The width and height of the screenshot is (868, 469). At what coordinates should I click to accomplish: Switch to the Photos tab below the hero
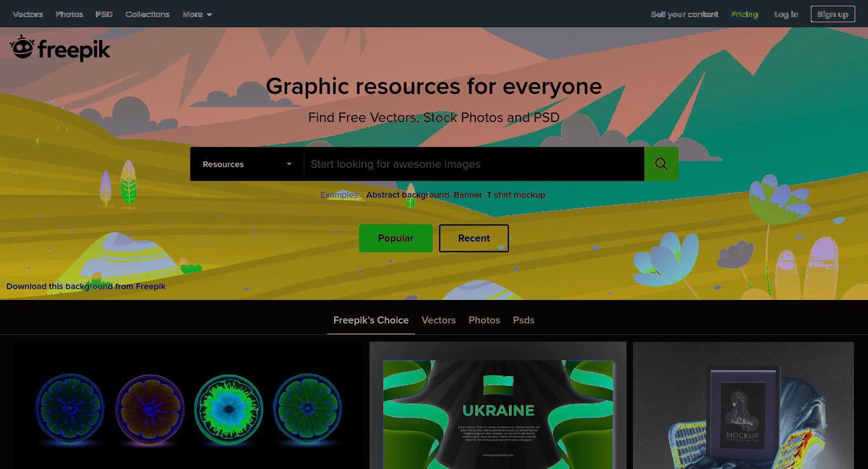(x=484, y=320)
